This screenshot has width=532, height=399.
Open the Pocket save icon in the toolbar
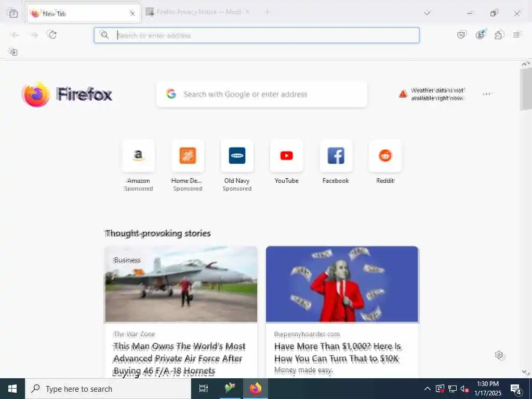pyautogui.click(x=461, y=35)
